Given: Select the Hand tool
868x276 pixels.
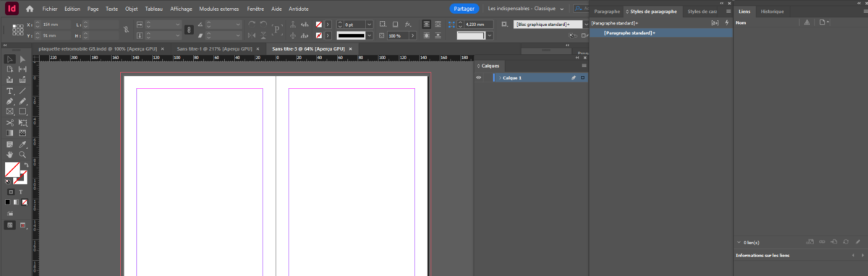Looking at the screenshot, I should coord(10,155).
